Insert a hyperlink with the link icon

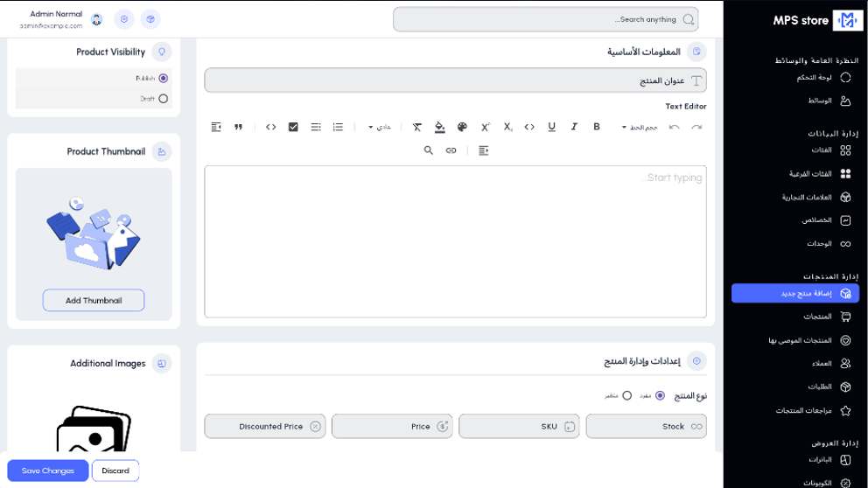pyautogui.click(x=451, y=150)
